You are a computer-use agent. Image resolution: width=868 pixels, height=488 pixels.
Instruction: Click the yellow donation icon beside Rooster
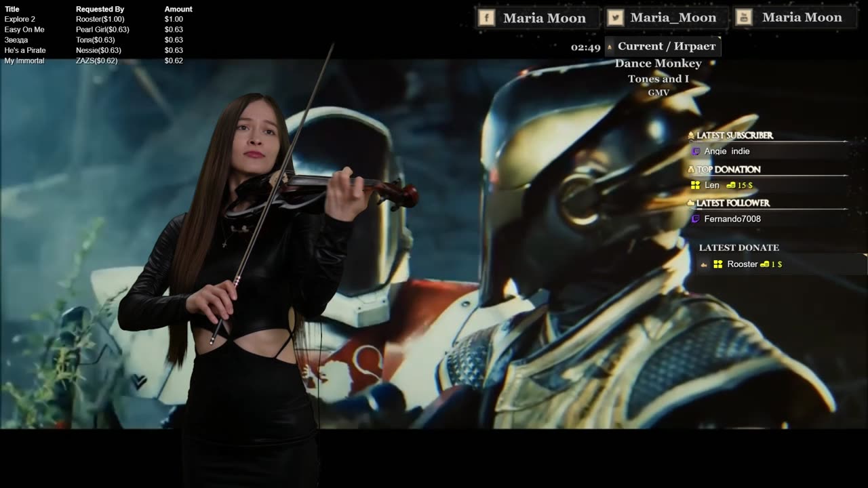[717, 264]
